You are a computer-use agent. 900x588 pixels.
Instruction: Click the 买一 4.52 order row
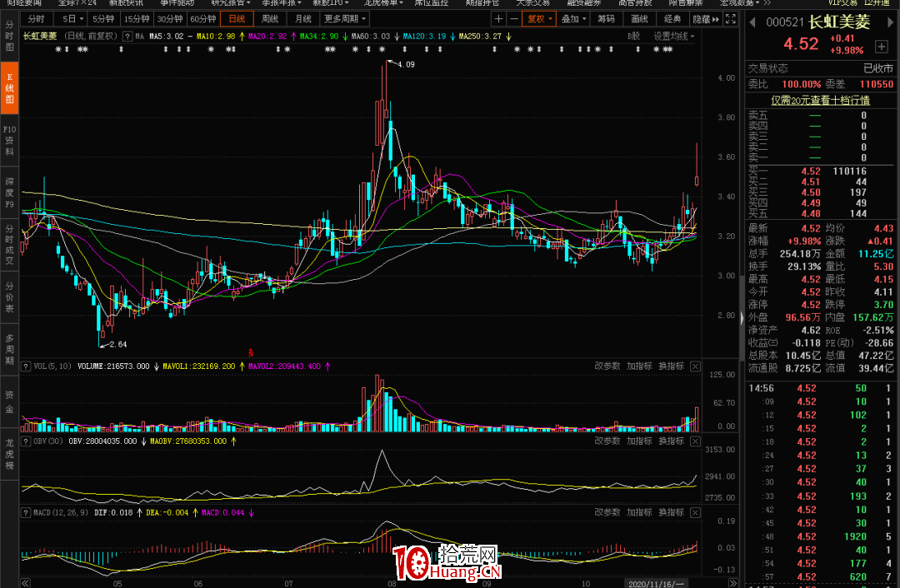coord(820,171)
